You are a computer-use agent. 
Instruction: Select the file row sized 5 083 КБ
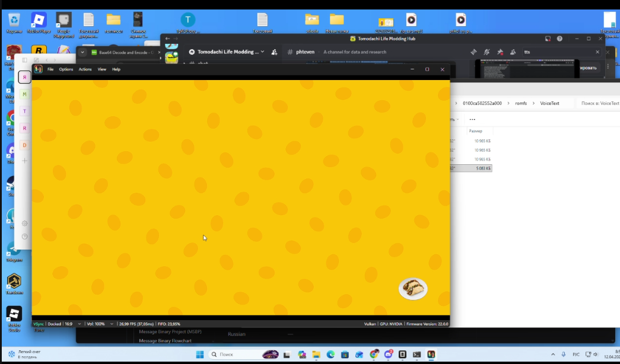tap(471, 168)
